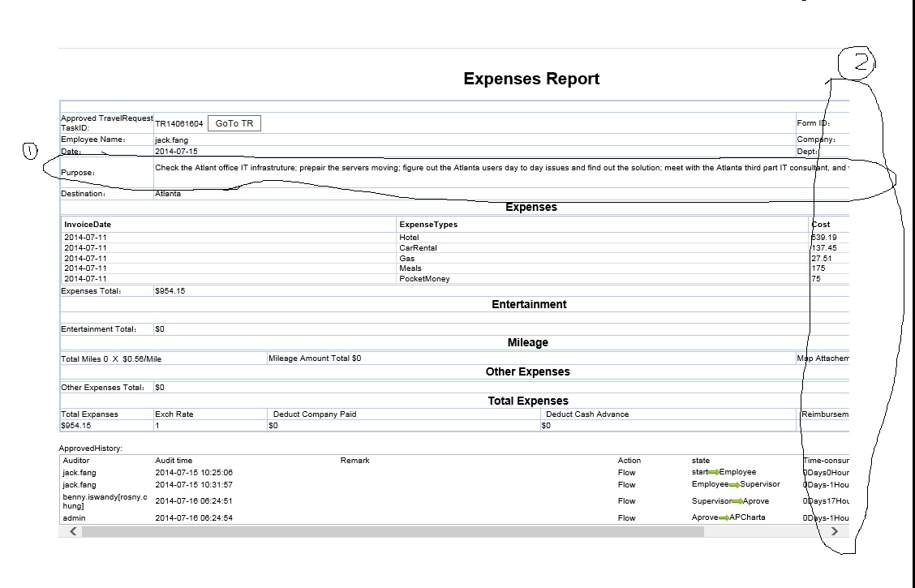Click the horizontal scrollbar thumb
Screen dimensions: 915x588
(393, 531)
